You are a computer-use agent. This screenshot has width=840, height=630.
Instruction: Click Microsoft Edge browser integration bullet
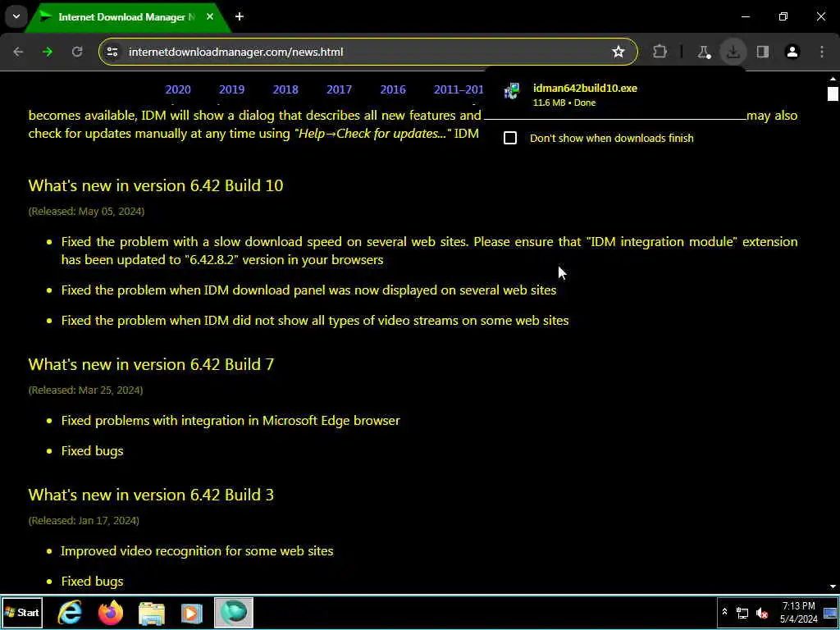(x=231, y=421)
